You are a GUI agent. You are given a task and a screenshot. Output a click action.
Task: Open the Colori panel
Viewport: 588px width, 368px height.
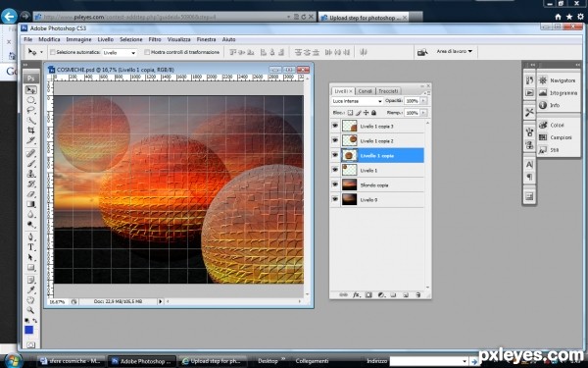tap(552, 125)
